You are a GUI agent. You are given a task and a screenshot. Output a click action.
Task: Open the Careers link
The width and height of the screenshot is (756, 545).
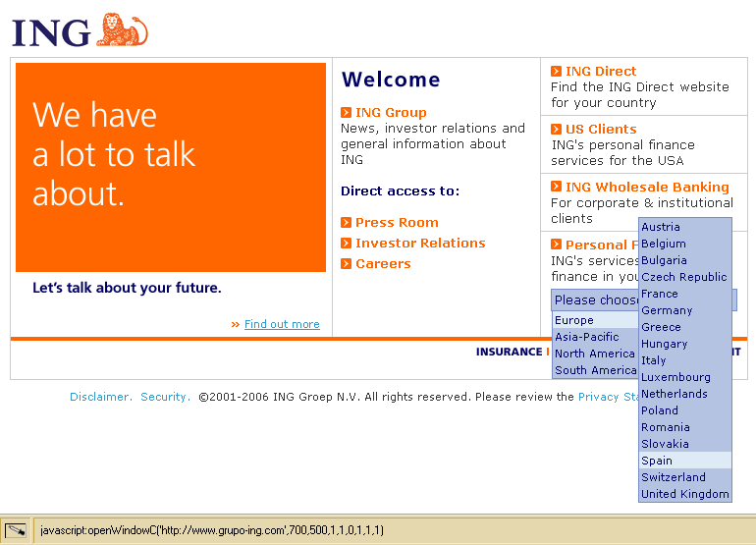(x=383, y=264)
